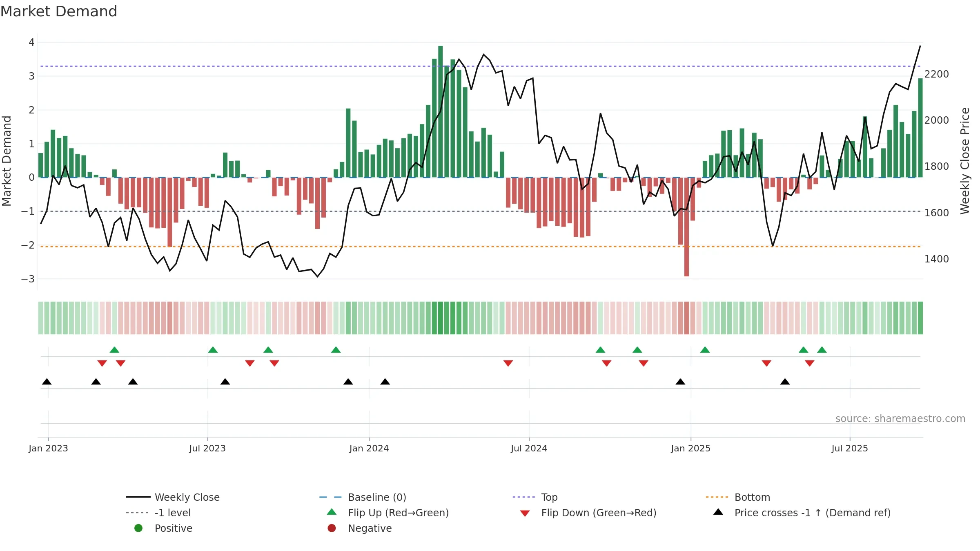Screen dimensions: 980x551
Task: Click the green Flip Up triangle in legend
Action: click(332, 512)
